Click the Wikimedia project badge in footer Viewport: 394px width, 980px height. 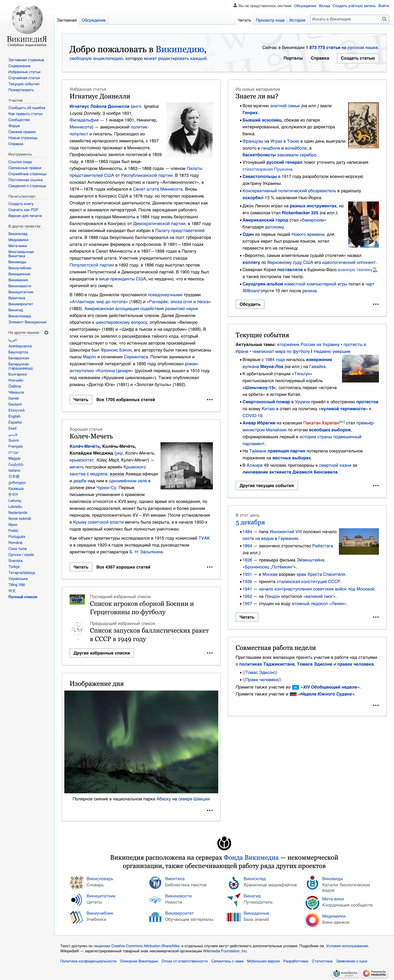345,973
